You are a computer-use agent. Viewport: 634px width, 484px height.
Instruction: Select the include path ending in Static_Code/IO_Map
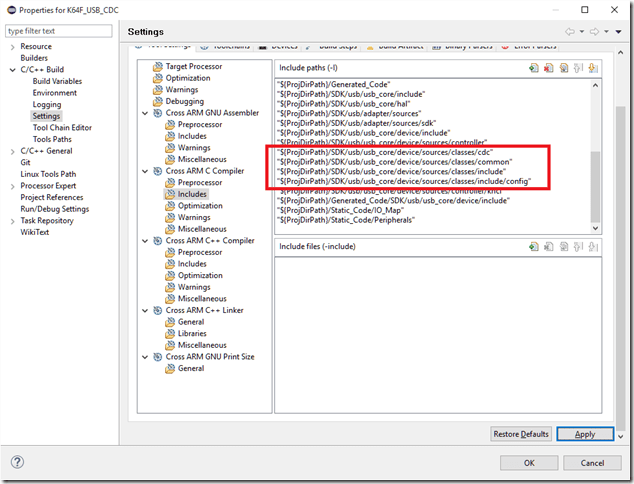[340, 210]
